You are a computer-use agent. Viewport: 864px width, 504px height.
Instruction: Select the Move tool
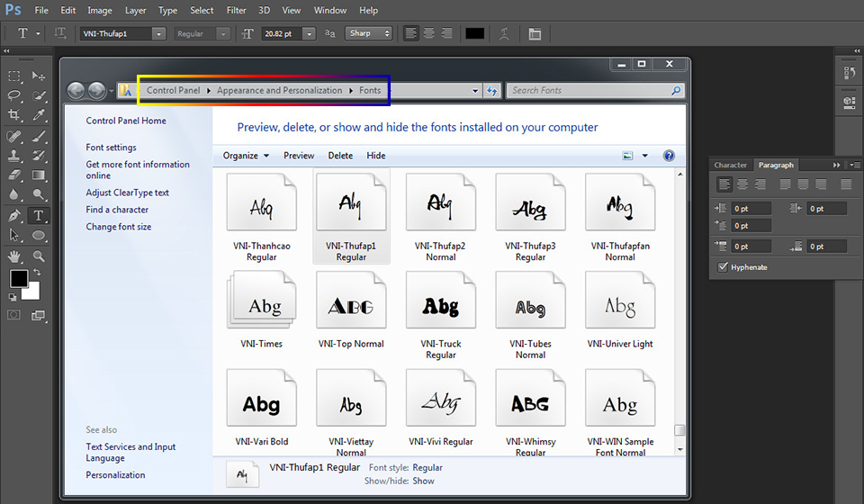pos(39,76)
